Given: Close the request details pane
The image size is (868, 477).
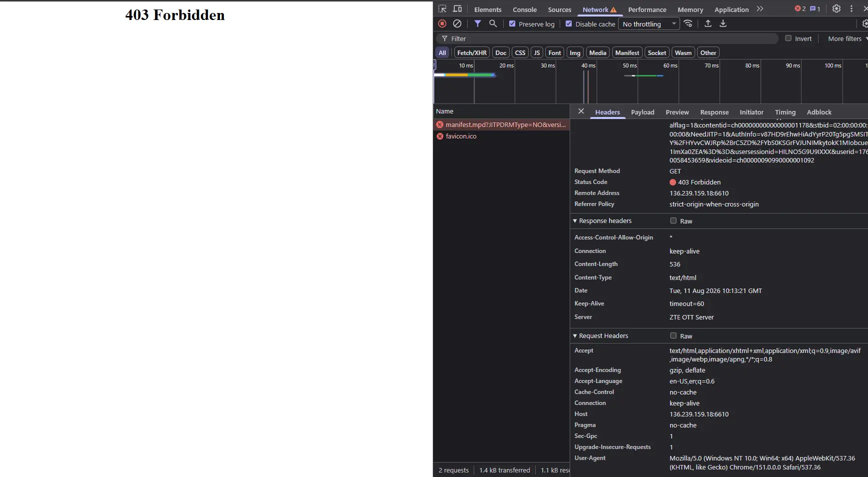Looking at the screenshot, I should [x=581, y=111].
